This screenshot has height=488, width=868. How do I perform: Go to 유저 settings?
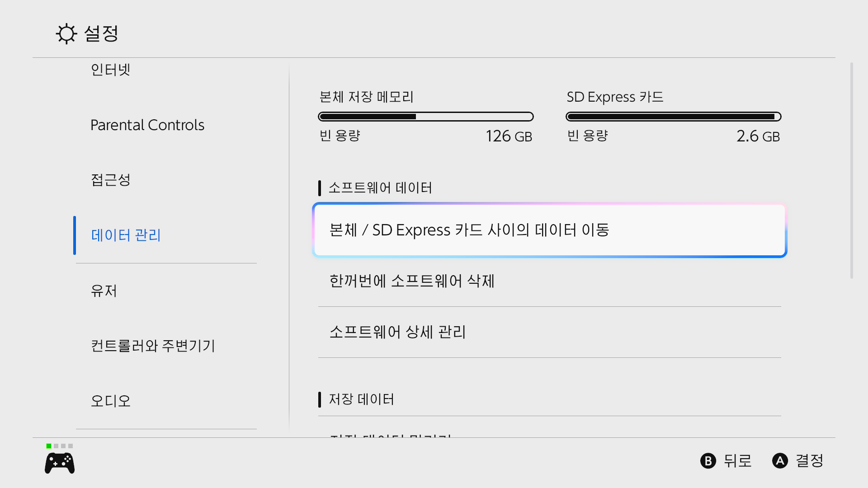pyautogui.click(x=104, y=291)
